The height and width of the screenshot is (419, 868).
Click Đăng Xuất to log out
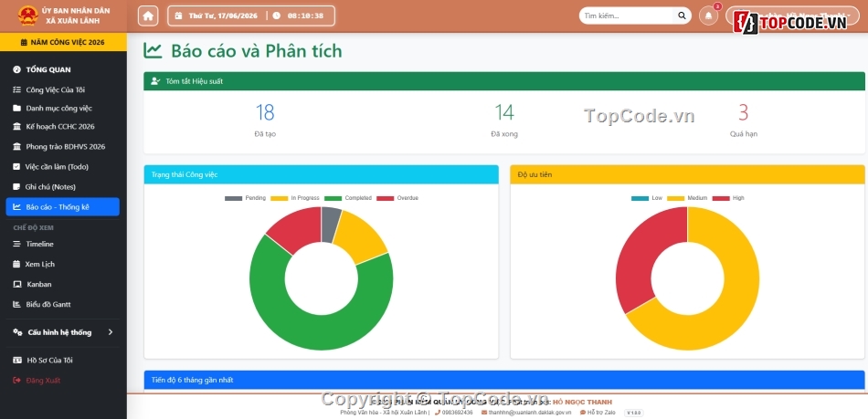(63, 381)
